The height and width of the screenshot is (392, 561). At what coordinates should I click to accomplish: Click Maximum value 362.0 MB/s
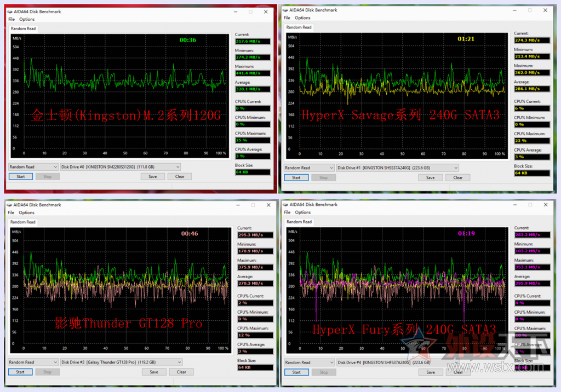coord(532,73)
